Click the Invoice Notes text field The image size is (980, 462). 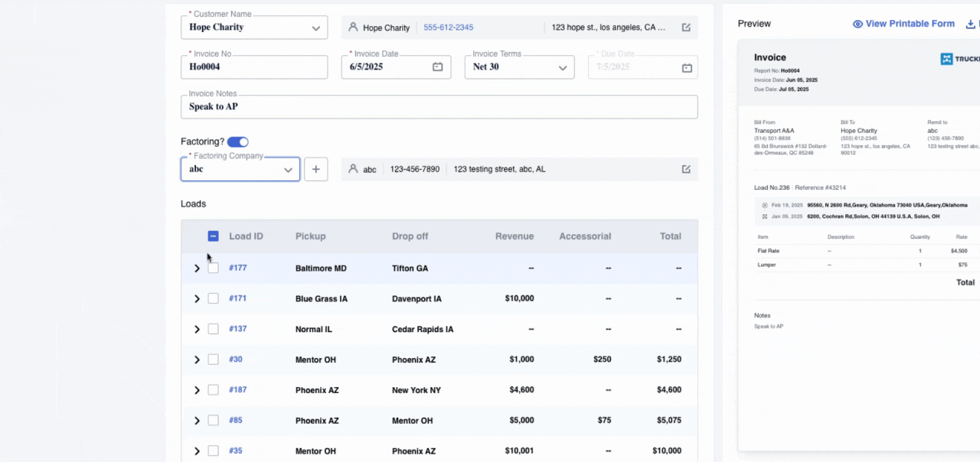coord(439,107)
